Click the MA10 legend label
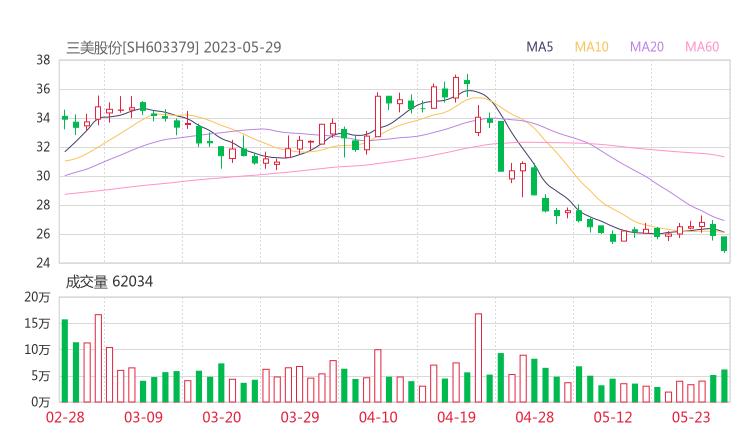 pyautogui.click(x=591, y=47)
